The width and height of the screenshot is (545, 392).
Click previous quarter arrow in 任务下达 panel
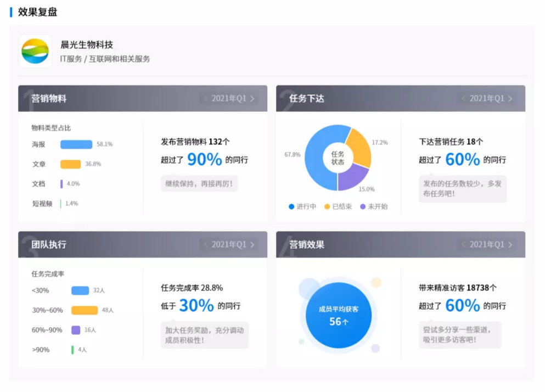click(464, 99)
